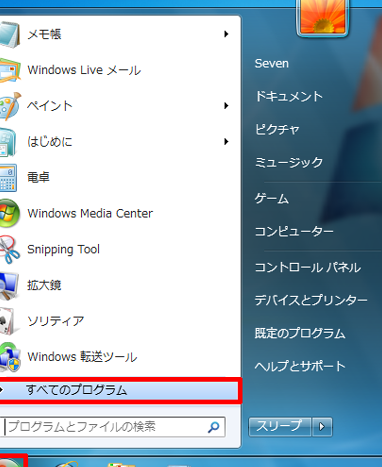Select the ソリティア label
This screenshot has height=467, width=382.
(x=56, y=321)
